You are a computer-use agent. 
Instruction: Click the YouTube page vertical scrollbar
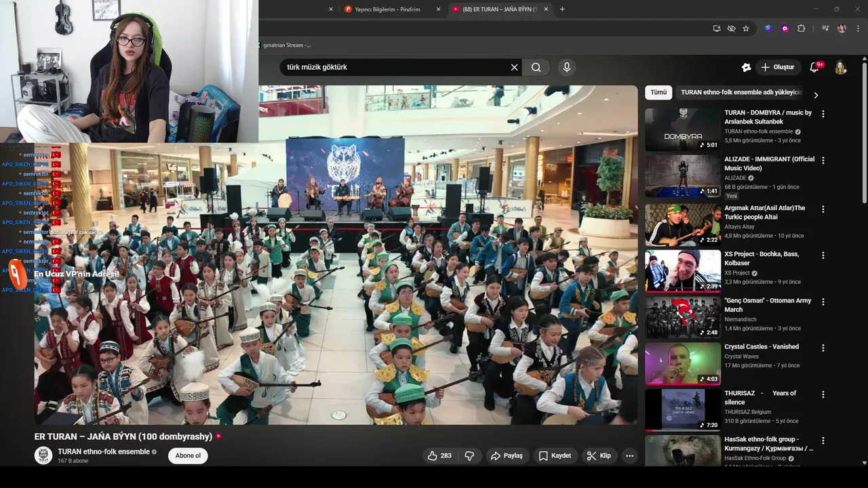tap(865, 132)
